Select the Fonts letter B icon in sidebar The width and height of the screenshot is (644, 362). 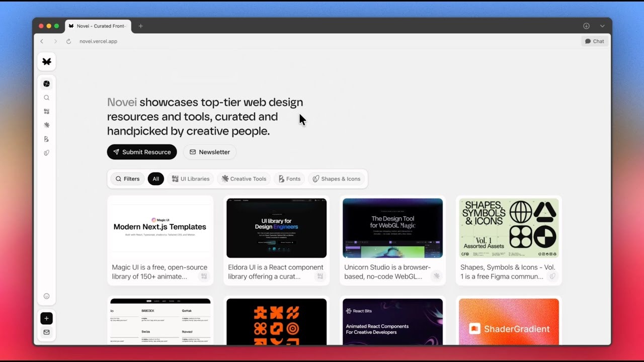47,139
